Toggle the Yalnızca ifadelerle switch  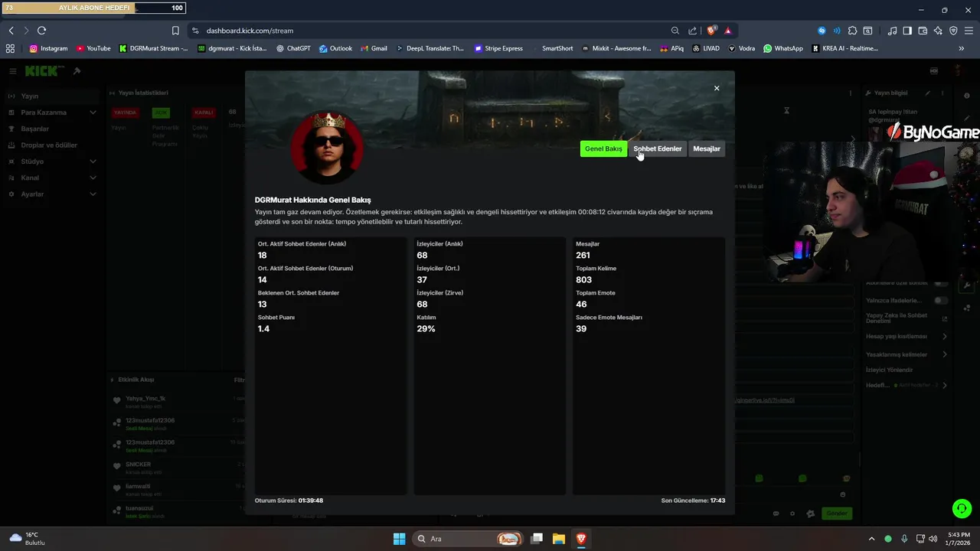941,301
